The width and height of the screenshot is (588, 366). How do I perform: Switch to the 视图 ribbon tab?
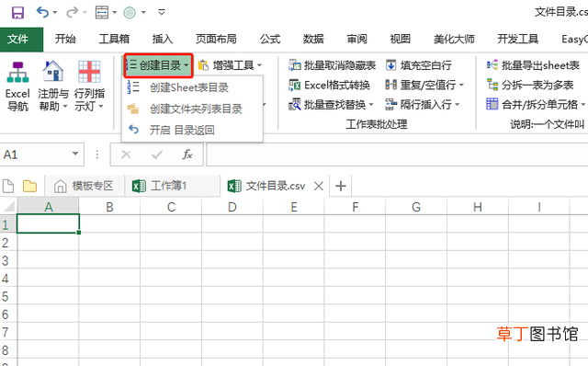point(401,39)
